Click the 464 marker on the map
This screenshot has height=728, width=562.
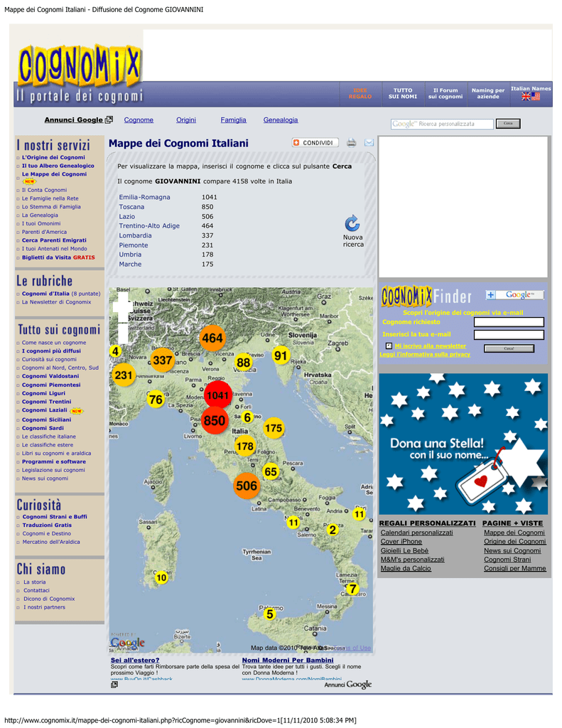[212, 338]
